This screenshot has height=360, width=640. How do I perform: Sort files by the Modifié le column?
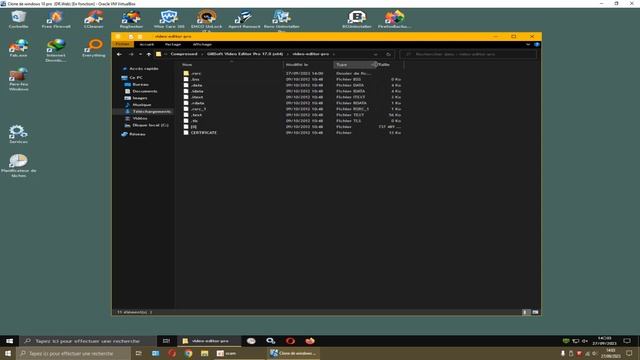[308, 64]
